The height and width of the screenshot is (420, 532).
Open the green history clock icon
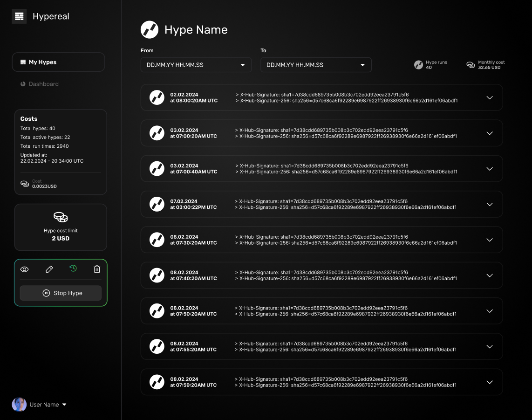(x=73, y=269)
